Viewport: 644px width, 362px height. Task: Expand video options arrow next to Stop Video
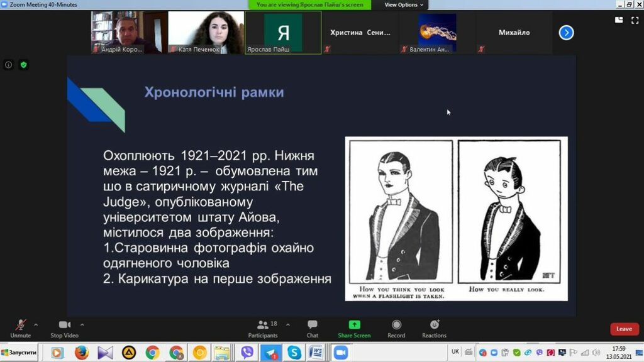click(x=82, y=325)
